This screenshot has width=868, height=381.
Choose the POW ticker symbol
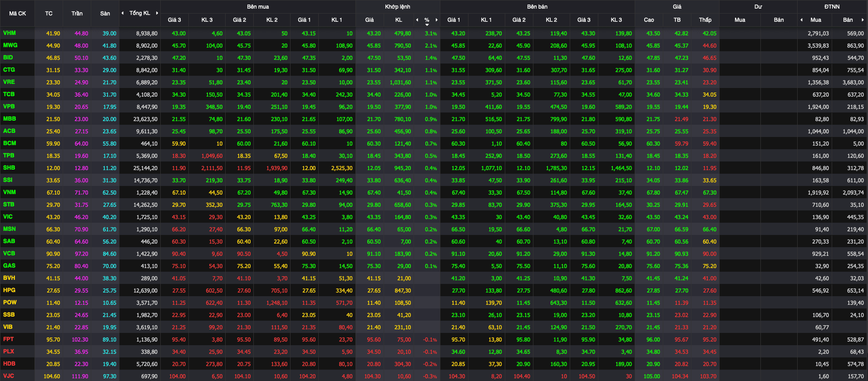(x=10, y=303)
